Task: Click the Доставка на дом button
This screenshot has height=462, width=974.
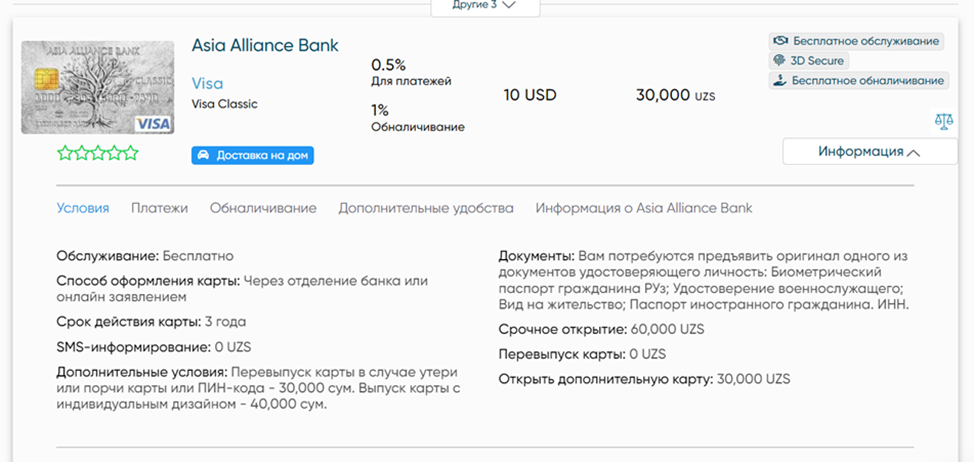Action: pos(253,156)
